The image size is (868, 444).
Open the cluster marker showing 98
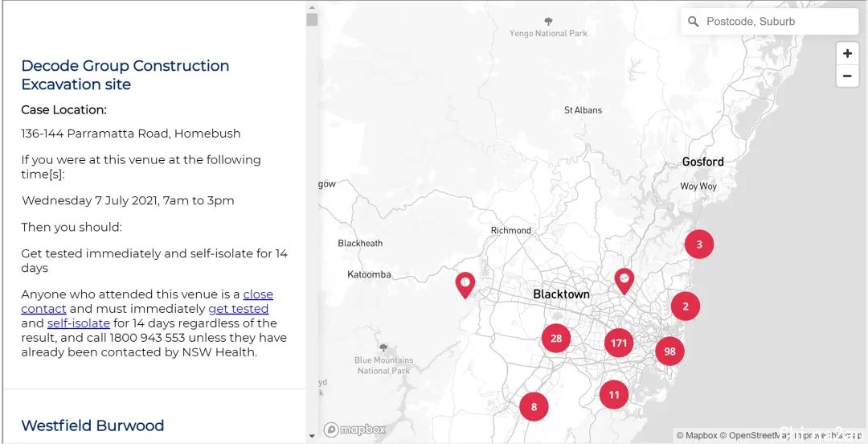point(669,351)
